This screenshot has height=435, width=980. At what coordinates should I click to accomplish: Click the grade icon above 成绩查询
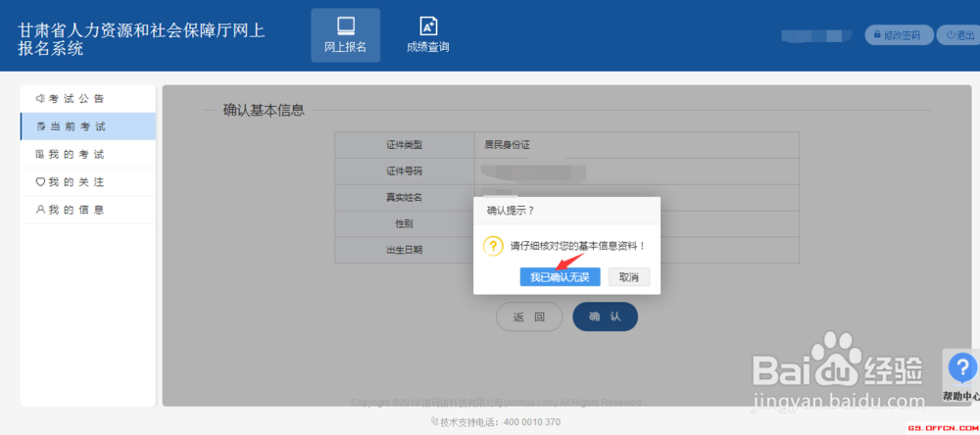tap(428, 25)
